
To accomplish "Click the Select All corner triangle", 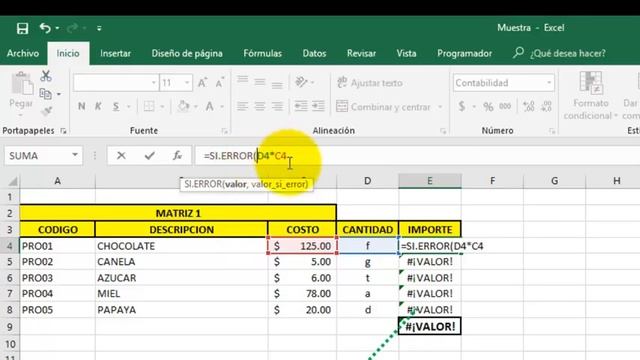I will (x=12, y=181).
